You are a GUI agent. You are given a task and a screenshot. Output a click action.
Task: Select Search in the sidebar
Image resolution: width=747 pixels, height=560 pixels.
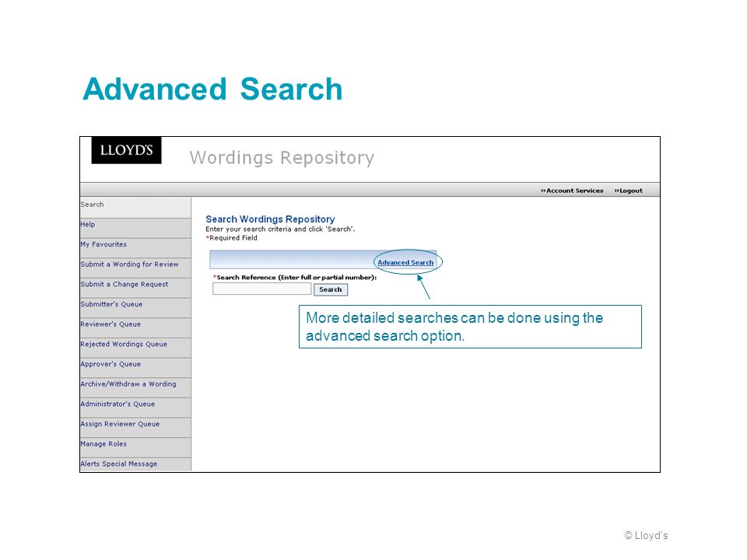pos(135,208)
